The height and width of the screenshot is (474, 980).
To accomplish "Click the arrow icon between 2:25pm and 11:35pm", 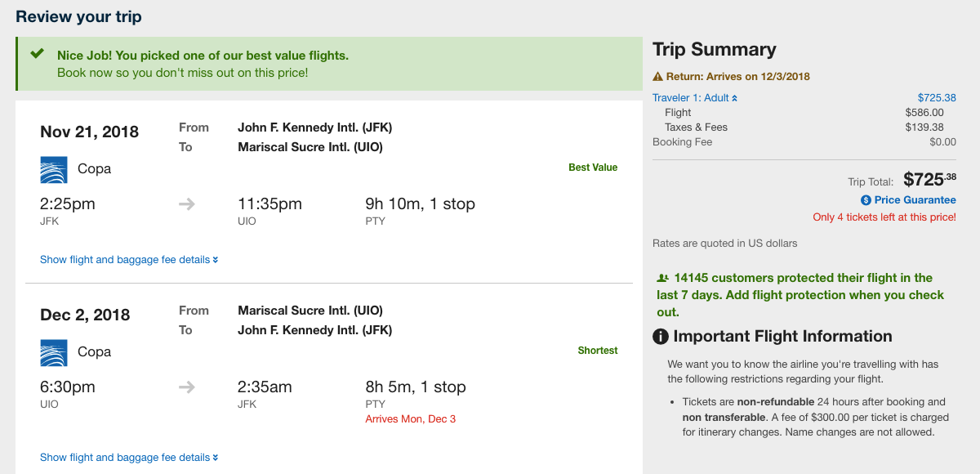I will click(x=187, y=204).
